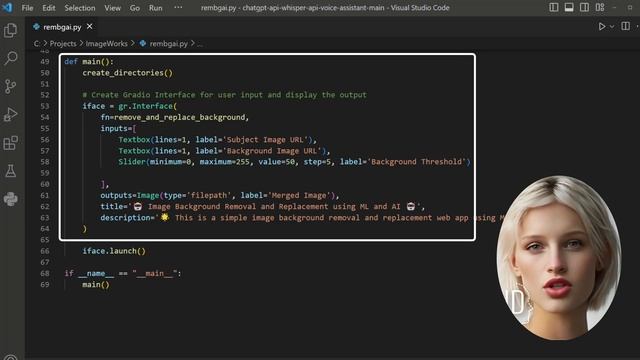Viewport: 640px width, 360px height.
Task: Click the Projects breadcrumb folder
Action: [x=63, y=44]
